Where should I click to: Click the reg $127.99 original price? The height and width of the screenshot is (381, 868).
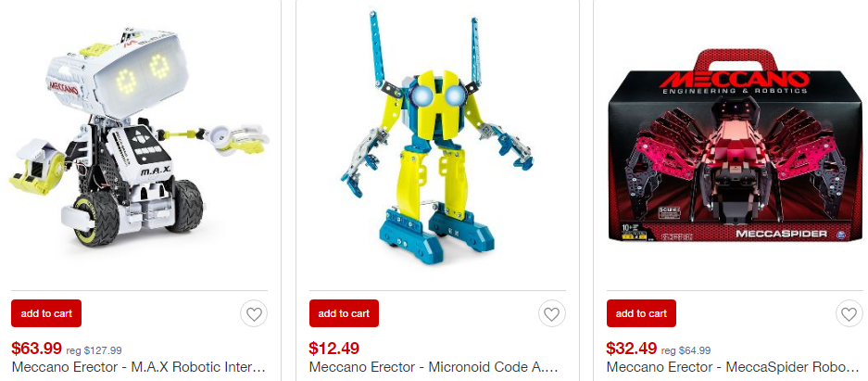tap(94, 350)
